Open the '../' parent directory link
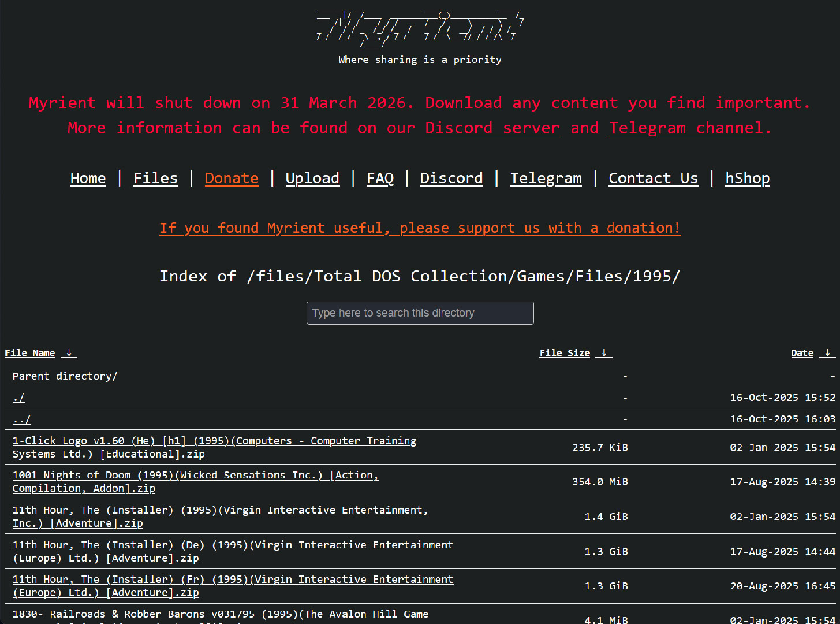 pos(22,419)
